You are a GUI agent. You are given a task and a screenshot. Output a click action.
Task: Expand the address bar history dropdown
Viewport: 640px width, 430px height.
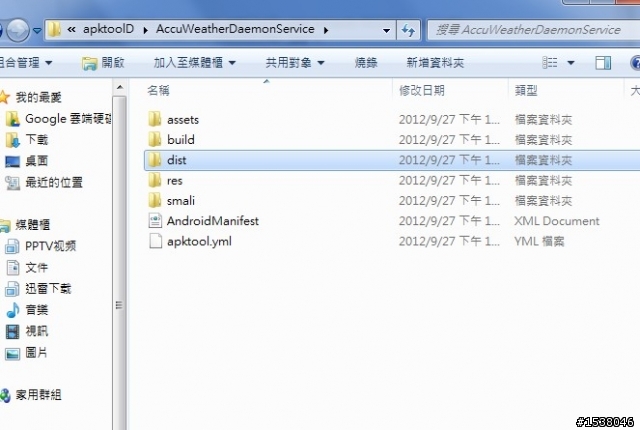pos(386,30)
